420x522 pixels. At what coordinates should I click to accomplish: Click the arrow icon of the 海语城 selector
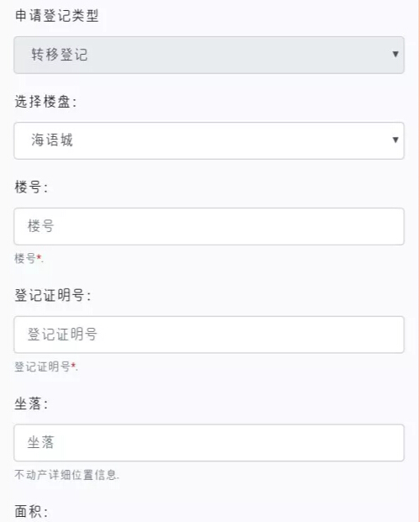tap(396, 140)
